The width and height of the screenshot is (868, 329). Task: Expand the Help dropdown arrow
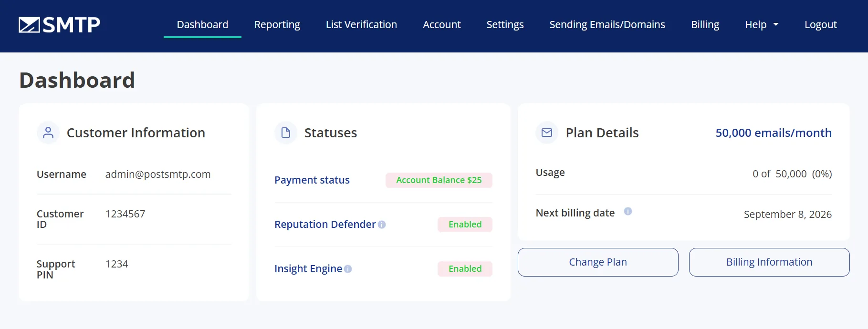776,24
